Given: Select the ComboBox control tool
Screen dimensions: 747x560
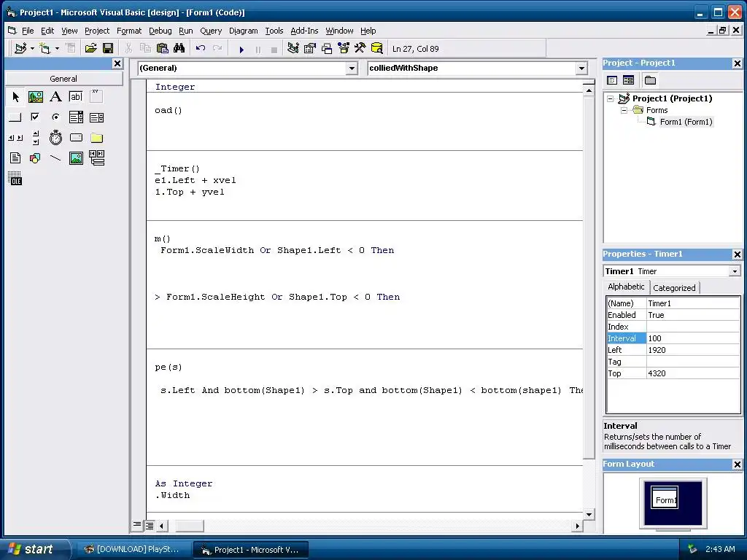Looking at the screenshot, I should (76, 117).
